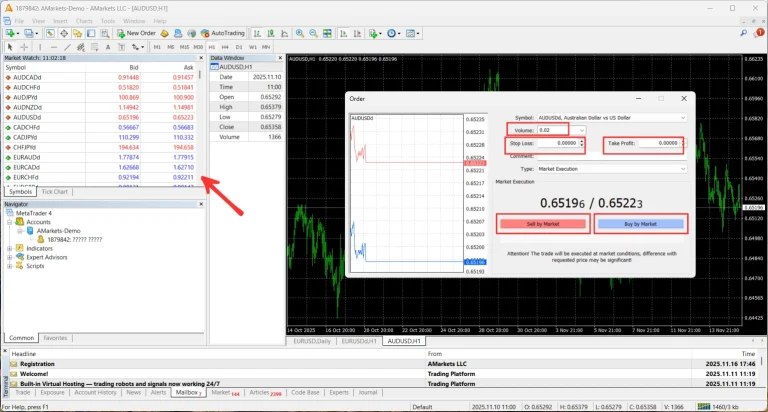Select the Fibonacci Retracement tool
Image resolution: width=768 pixels, height=412 pixels.
click(95, 47)
